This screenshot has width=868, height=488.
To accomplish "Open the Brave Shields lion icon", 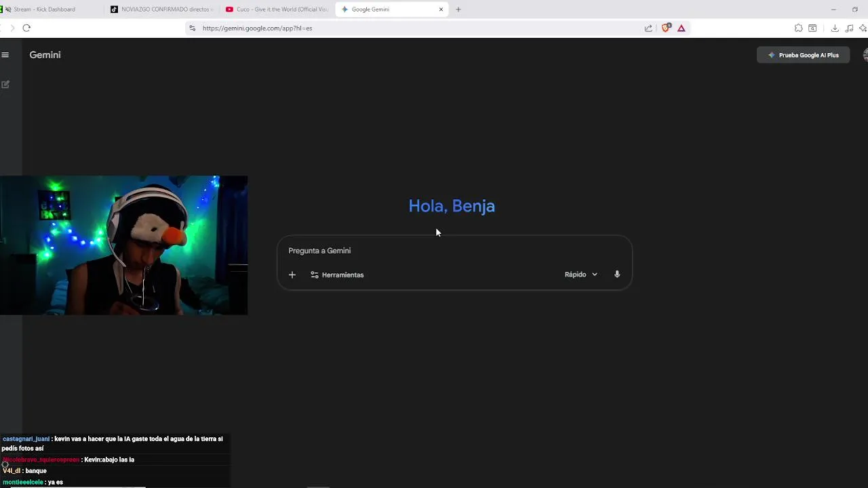I will pyautogui.click(x=666, y=28).
